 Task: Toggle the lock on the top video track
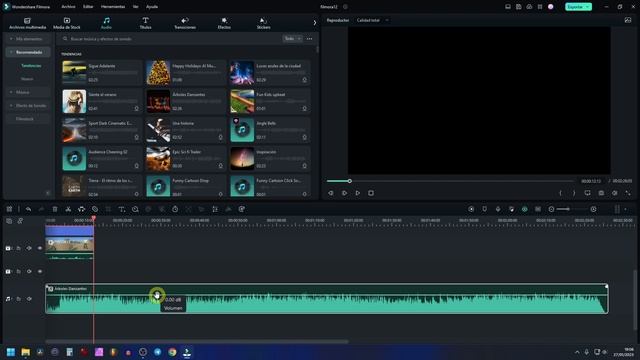[x=18, y=248]
